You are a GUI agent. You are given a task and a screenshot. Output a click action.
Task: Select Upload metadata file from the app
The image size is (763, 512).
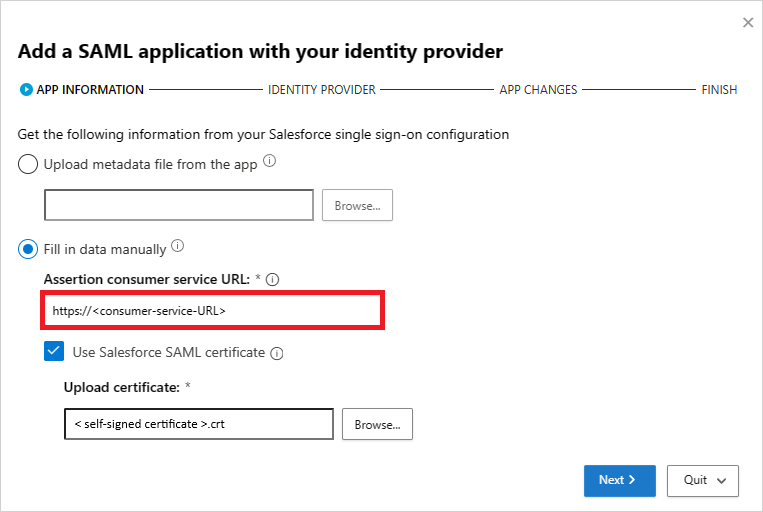(29, 164)
